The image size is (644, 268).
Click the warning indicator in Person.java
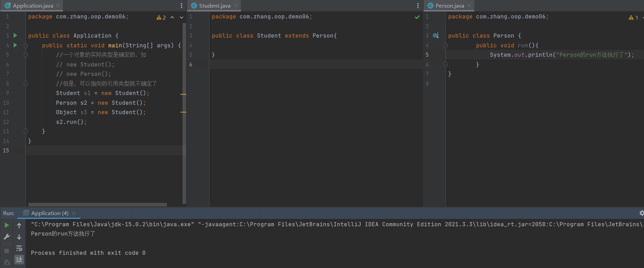634,17
